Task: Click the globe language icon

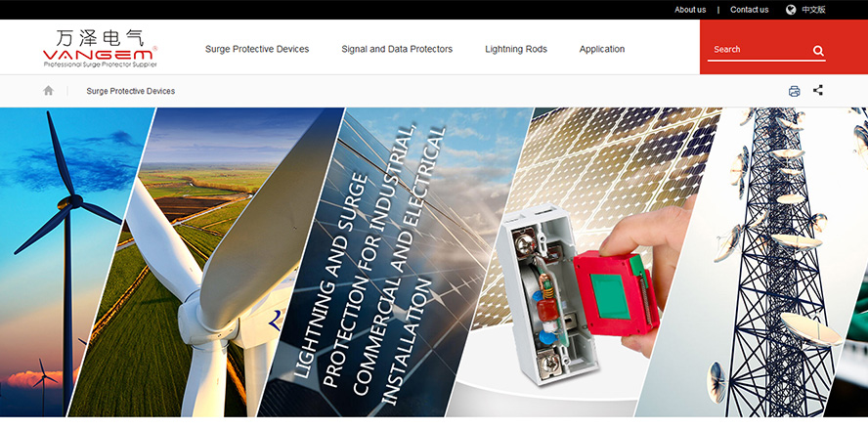Action: click(x=791, y=10)
